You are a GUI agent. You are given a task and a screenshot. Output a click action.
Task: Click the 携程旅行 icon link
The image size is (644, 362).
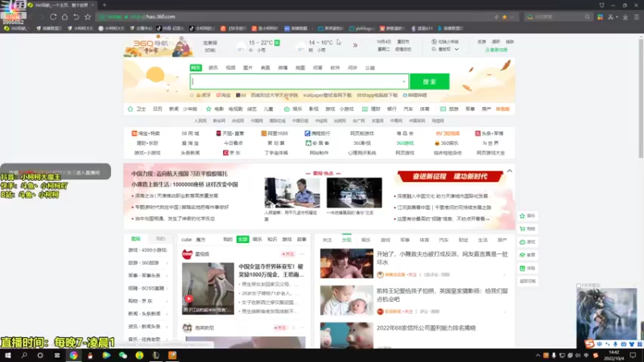click(x=317, y=134)
